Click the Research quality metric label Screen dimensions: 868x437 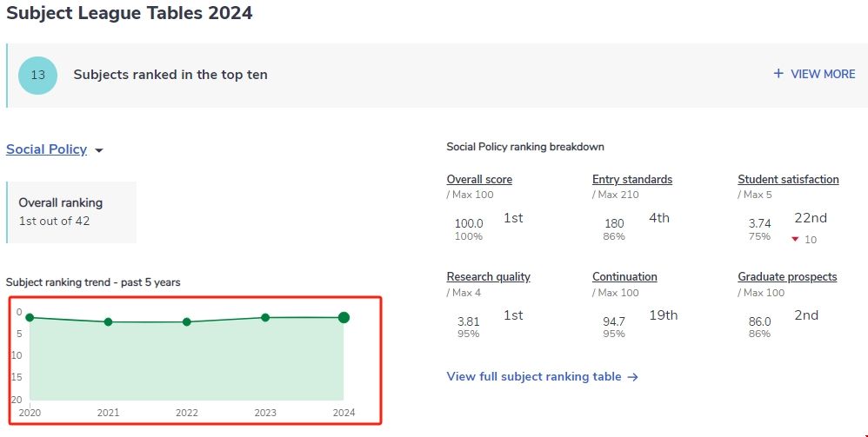pos(488,277)
